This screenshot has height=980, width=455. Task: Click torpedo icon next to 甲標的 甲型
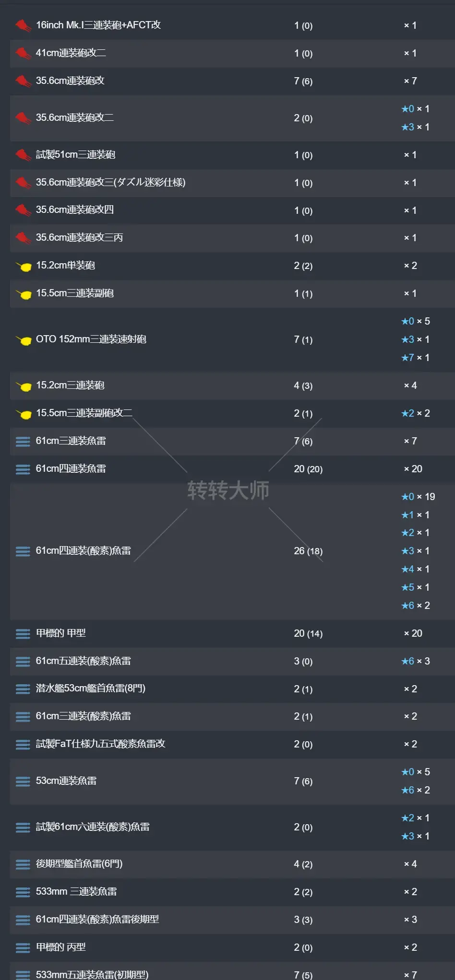[23, 633]
